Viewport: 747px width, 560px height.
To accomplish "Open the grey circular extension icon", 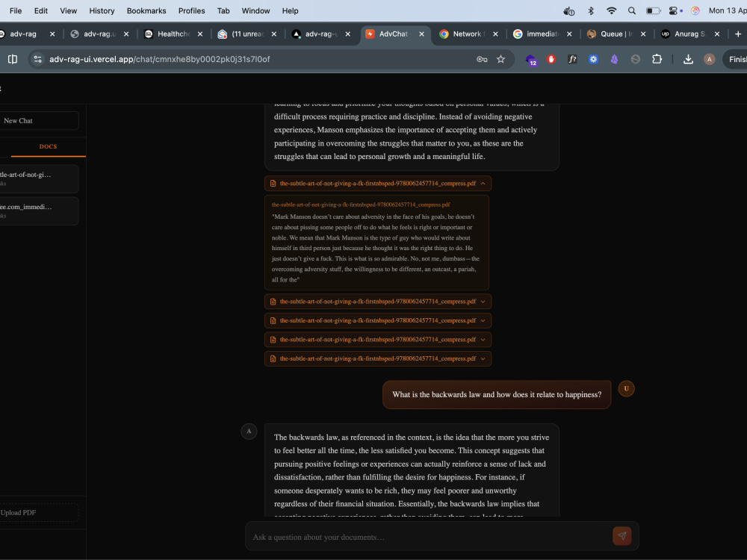I will click(x=635, y=59).
